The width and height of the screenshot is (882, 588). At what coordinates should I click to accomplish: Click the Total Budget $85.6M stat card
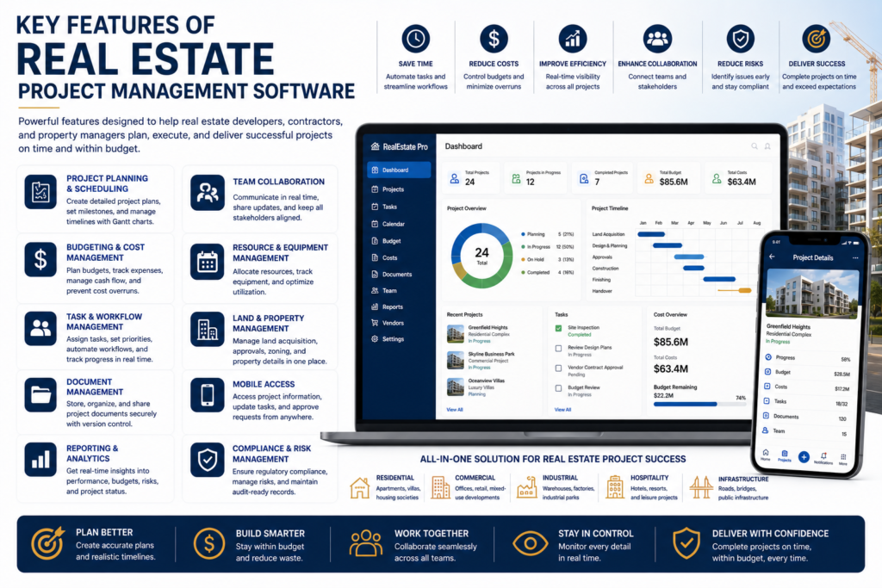click(x=669, y=178)
